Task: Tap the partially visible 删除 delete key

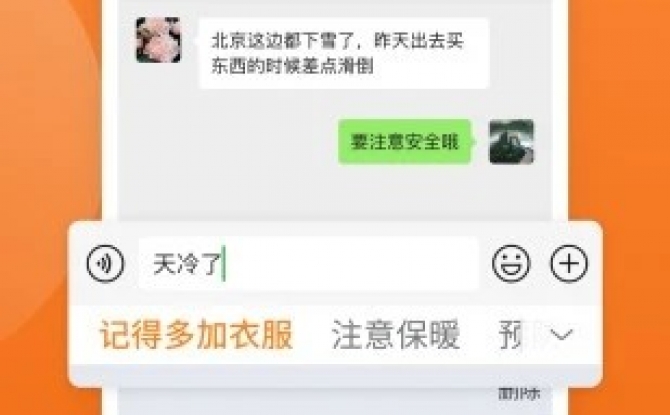Action: pyautogui.click(x=519, y=394)
